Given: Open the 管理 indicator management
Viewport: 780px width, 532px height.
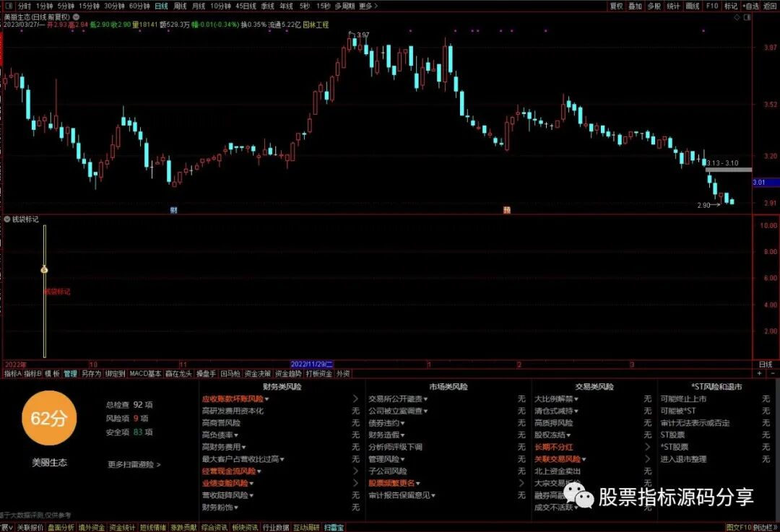Looking at the screenshot, I should (70, 373).
